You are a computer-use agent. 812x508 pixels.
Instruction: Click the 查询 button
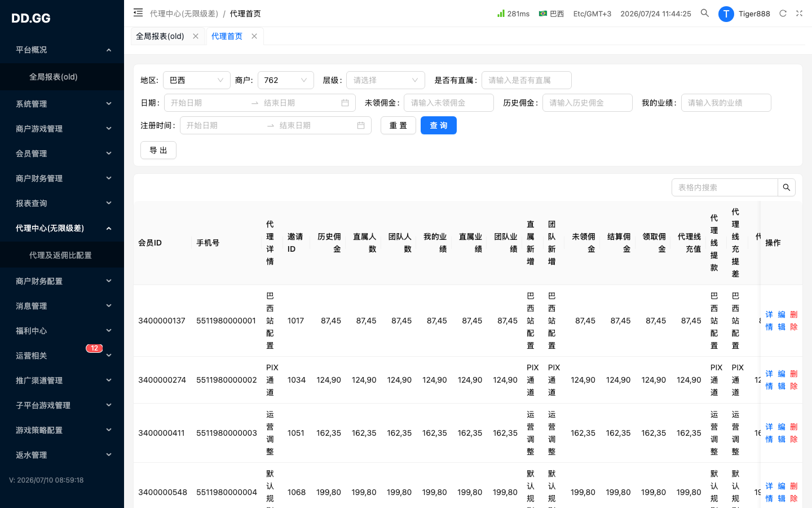click(x=439, y=125)
